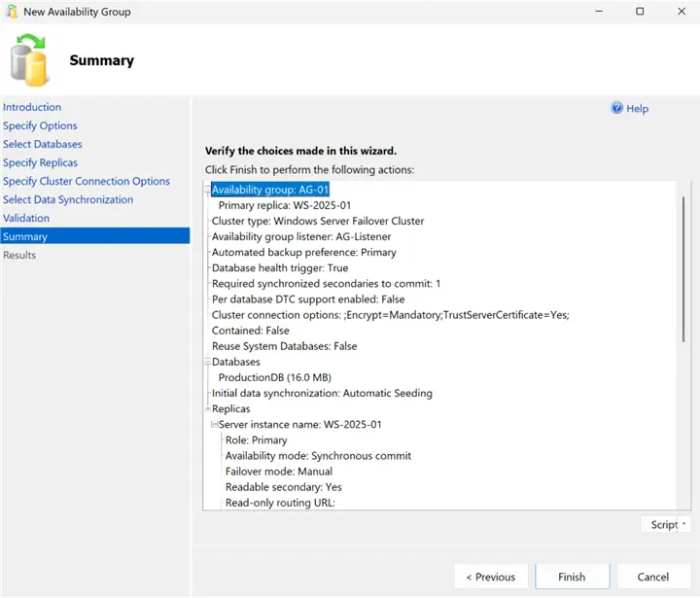Viewport: 700px width, 598px height.
Task: Open the Script dropdown arrow
Action: pos(683,524)
